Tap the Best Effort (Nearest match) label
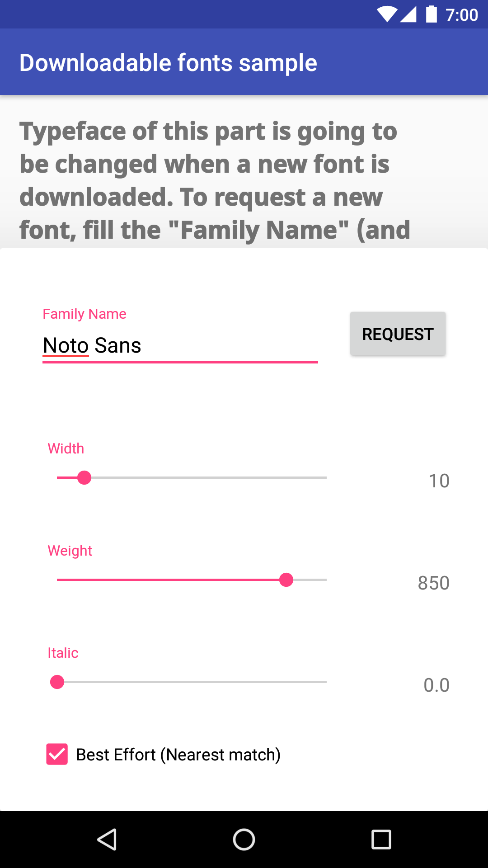The height and width of the screenshot is (868, 488). pyautogui.click(x=178, y=755)
